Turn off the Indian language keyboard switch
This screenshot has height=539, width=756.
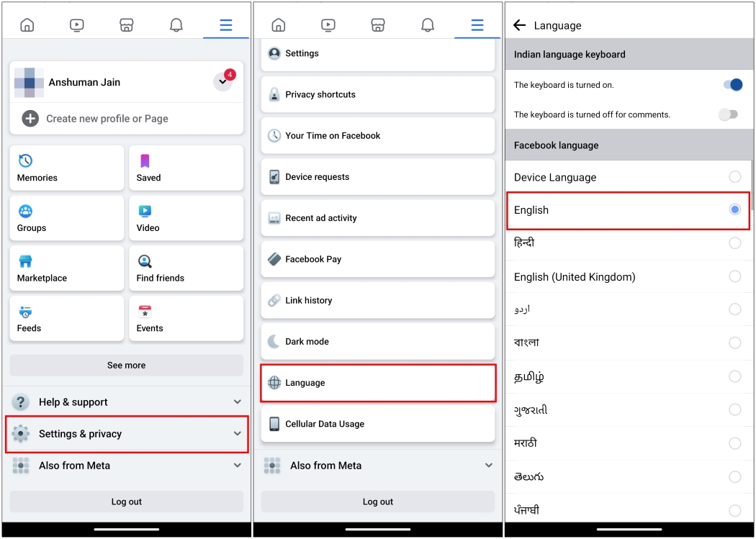[x=732, y=85]
